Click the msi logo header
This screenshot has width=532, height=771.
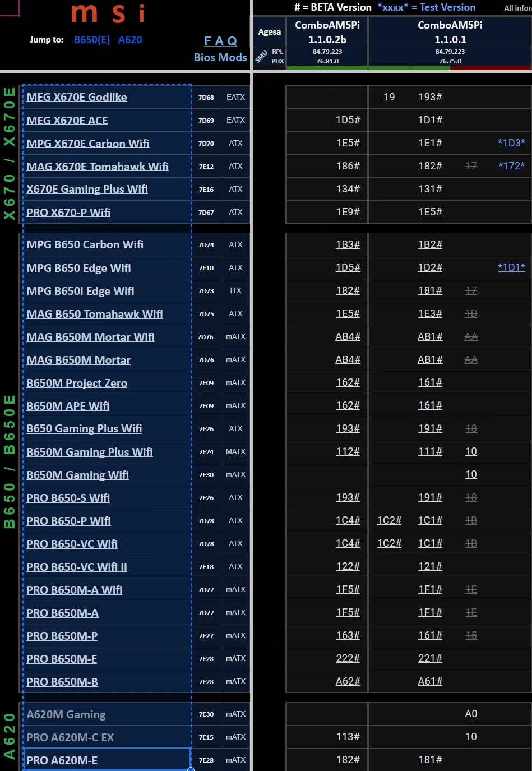(x=108, y=13)
